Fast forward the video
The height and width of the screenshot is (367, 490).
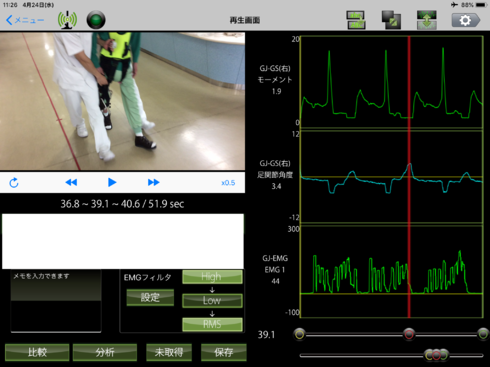click(x=153, y=182)
